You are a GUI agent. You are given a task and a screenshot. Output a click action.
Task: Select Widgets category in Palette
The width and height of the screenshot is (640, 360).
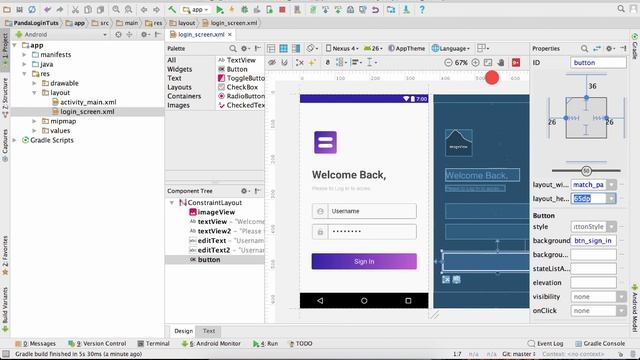coord(180,69)
